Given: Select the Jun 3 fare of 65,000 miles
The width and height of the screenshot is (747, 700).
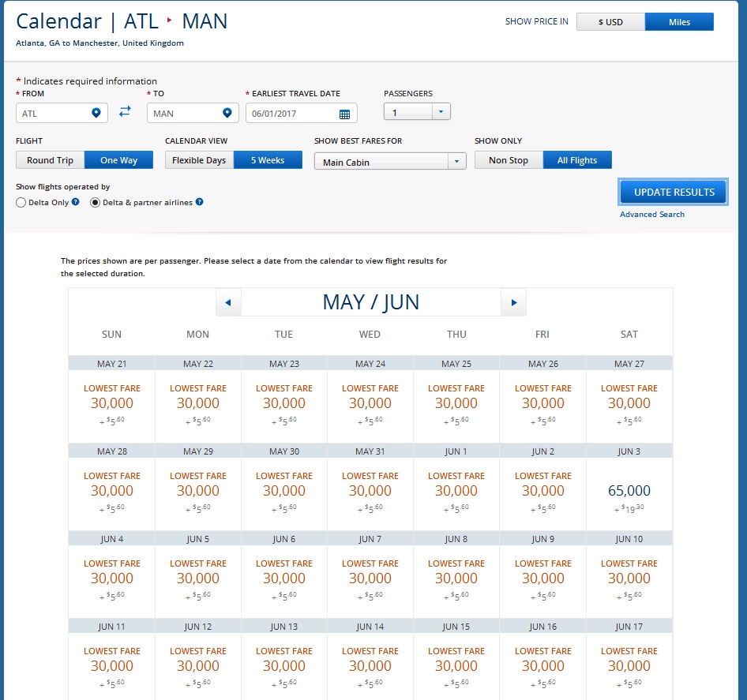Looking at the screenshot, I should (x=629, y=491).
